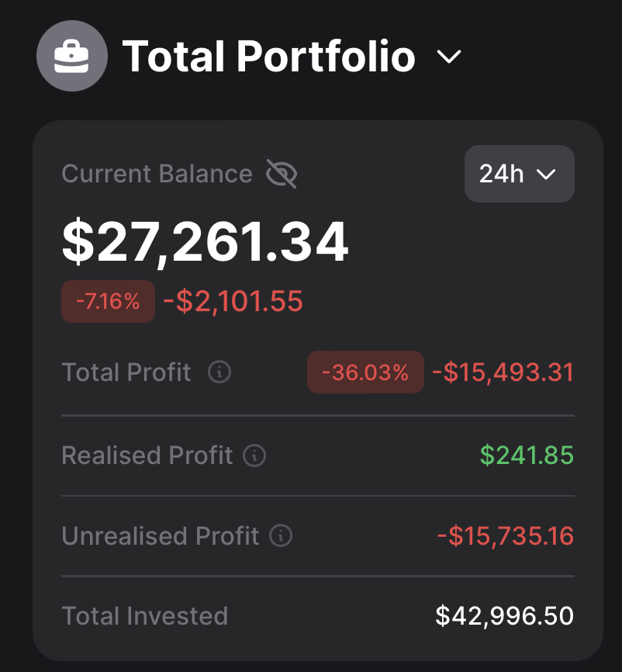Click the $42,996.50 total invested value

pyautogui.click(x=504, y=616)
